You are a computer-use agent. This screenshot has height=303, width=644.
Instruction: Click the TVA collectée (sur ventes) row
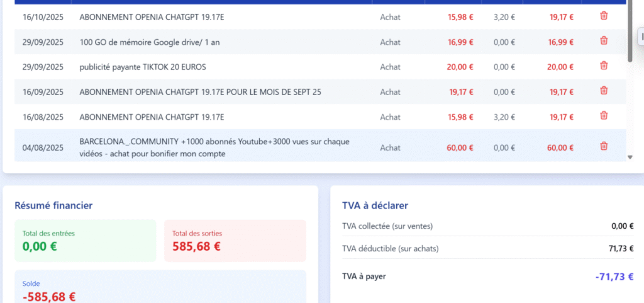coord(488,226)
